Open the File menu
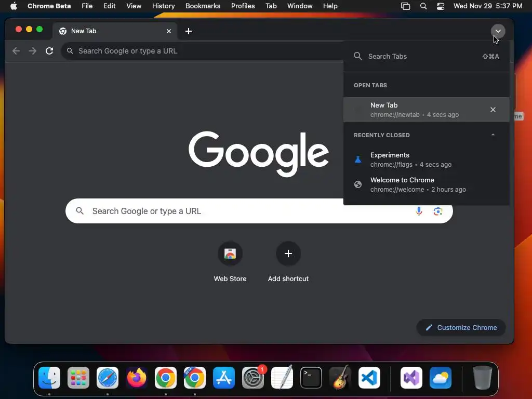 (x=87, y=6)
